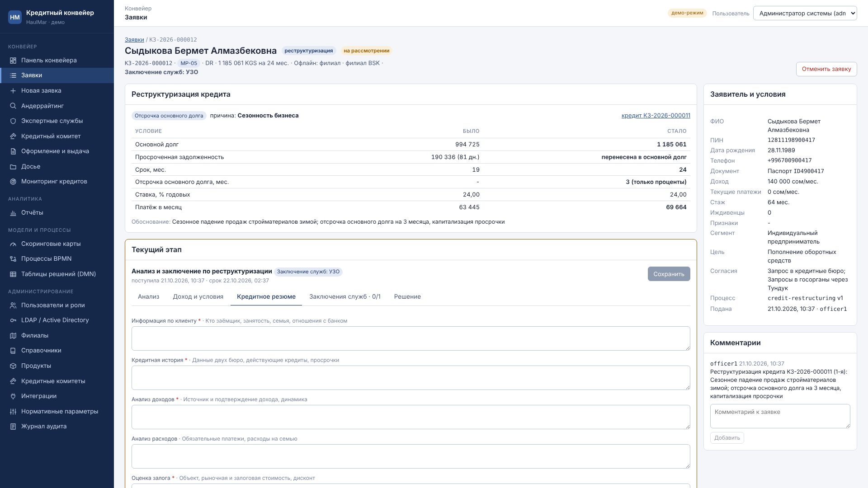Click the Интеграции plug icon
This screenshot has height=488, width=868.
click(x=13, y=396)
